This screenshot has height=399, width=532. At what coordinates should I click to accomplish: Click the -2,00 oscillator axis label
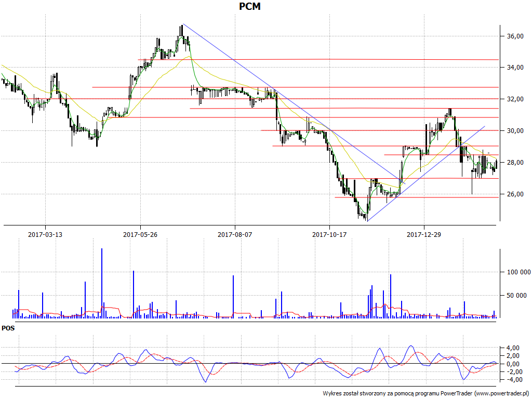[511, 371]
